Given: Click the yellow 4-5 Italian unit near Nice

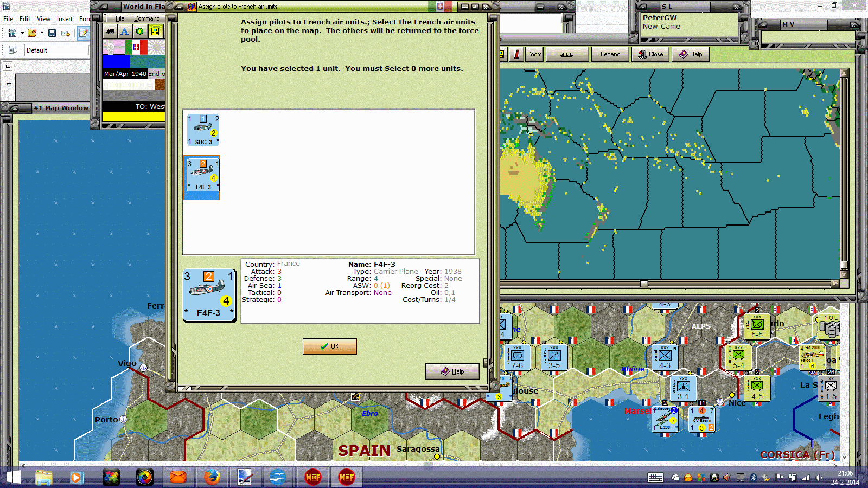Looking at the screenshot, I should [x=757, y=388].
